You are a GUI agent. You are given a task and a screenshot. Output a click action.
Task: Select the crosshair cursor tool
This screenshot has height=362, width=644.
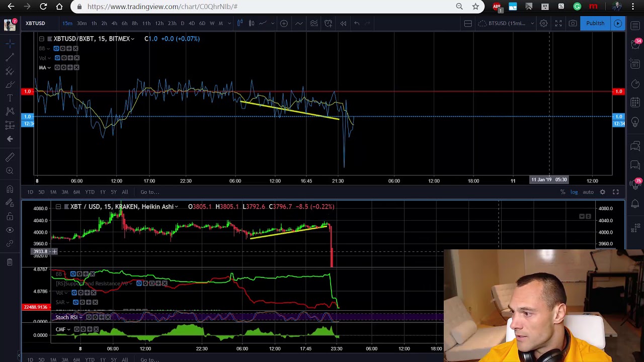point(10,44)
